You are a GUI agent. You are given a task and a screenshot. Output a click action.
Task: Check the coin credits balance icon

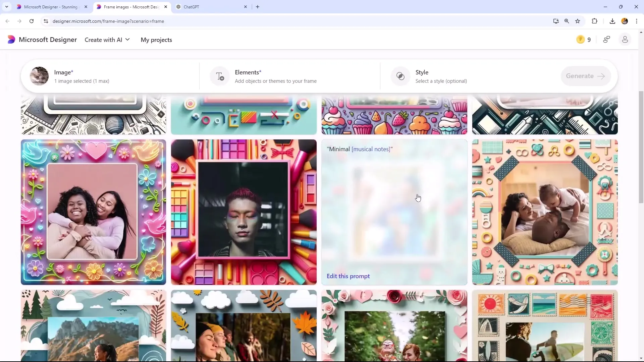coord(580,40)
